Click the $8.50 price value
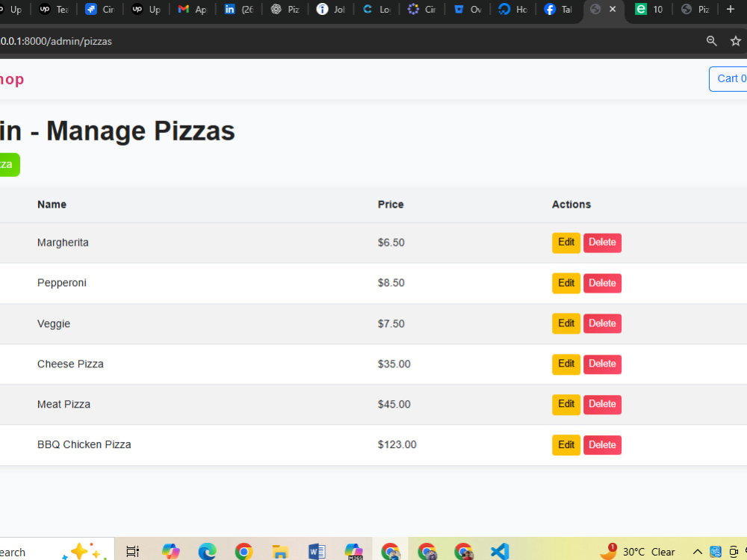 click(x=391, y=283)
